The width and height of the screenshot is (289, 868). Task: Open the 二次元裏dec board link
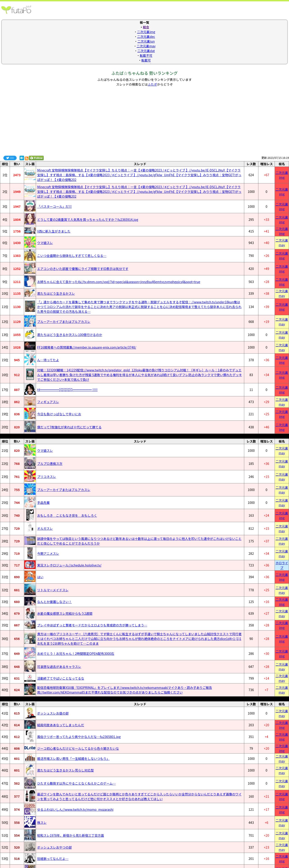click(x=146, y=37)
